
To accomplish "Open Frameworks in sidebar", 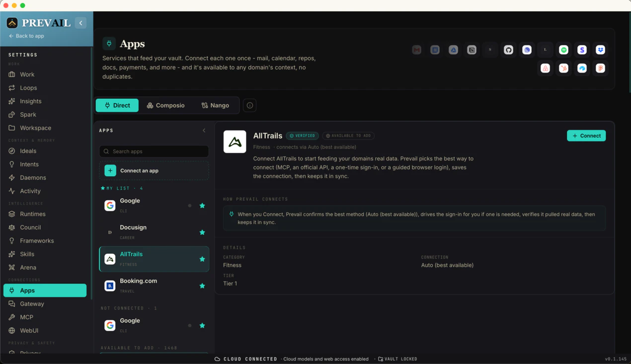I will 45,241.
